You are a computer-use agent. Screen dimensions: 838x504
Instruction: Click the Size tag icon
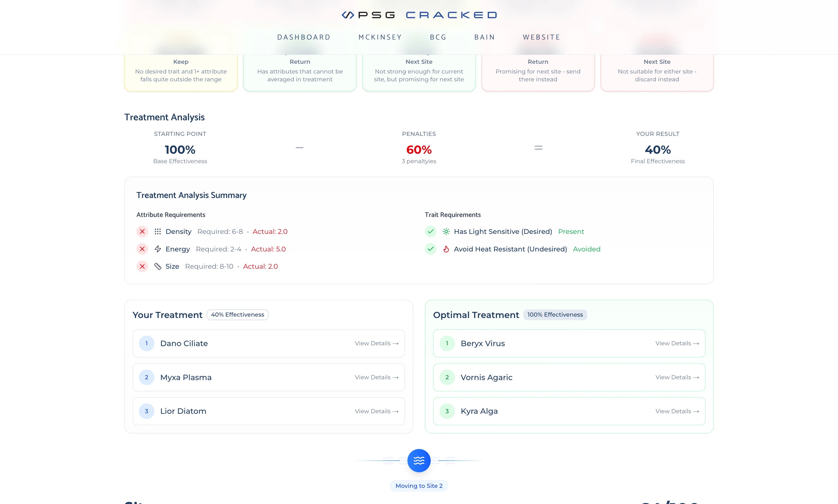coord(158,266)
